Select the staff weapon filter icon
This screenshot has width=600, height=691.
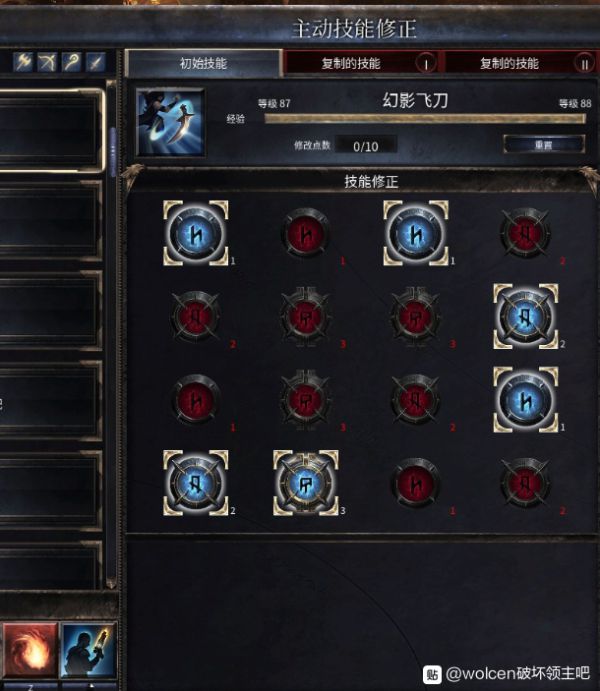pyautogui.click(x=71, y=62)
